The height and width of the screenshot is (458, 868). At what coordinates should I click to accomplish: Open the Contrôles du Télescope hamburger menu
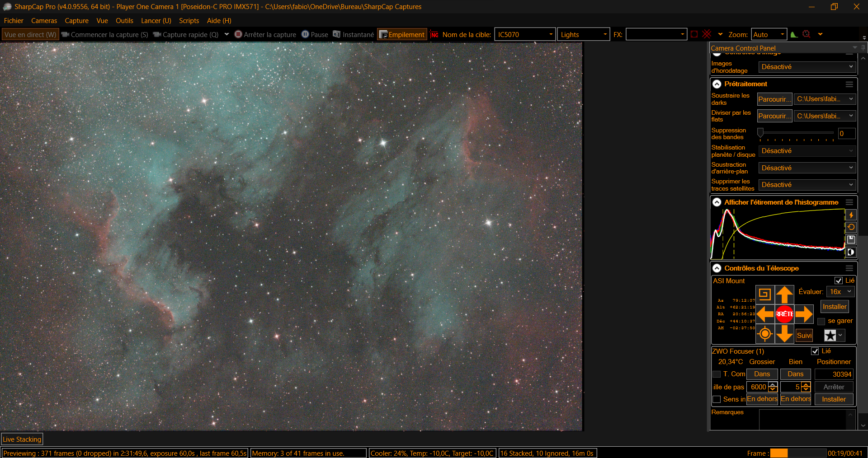(849, 268)
